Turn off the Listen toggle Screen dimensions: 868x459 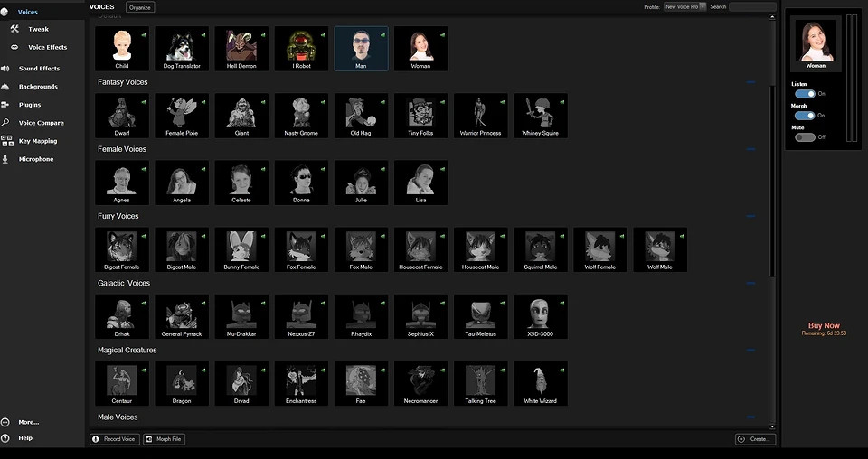(805, 93)
